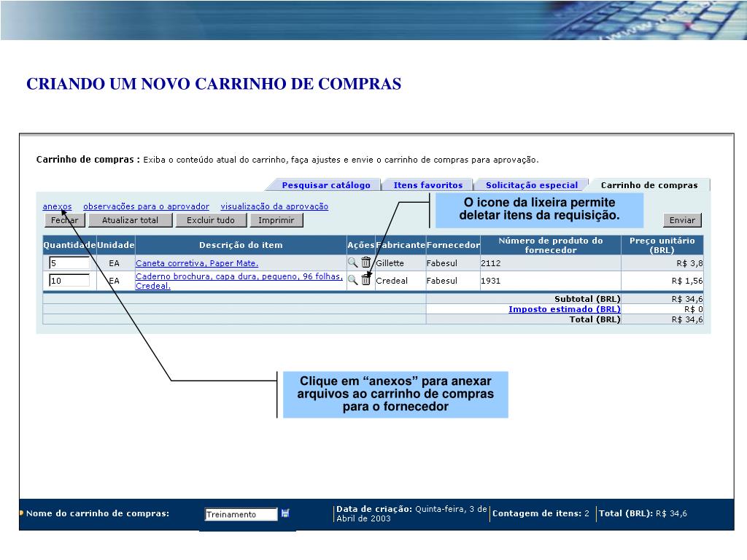Click the Imprimir button
747x560 pixels.
[276, 220]
